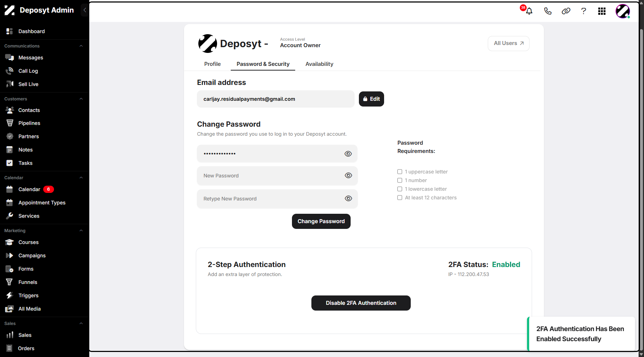Click the Sell Live megaphone icon

(10, 84)
